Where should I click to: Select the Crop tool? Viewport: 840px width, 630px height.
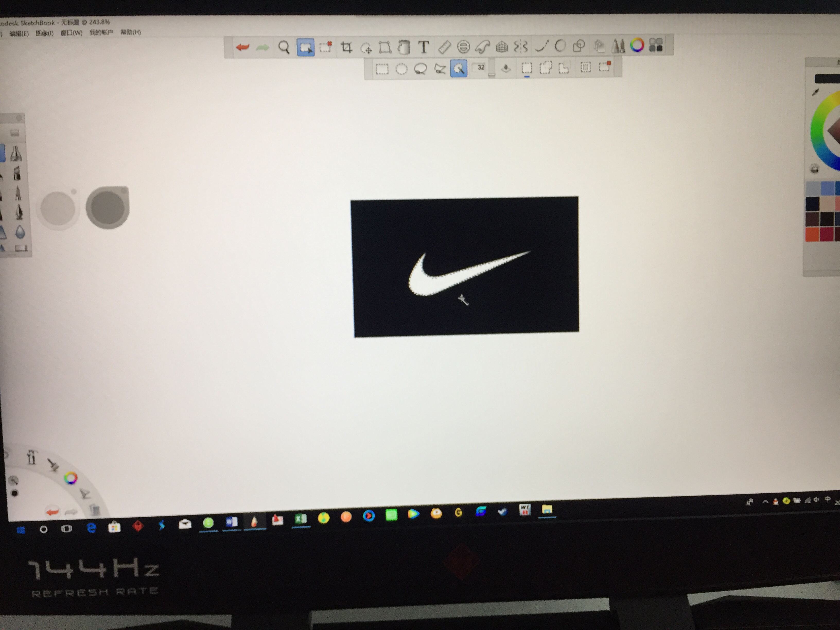[346, 47]
